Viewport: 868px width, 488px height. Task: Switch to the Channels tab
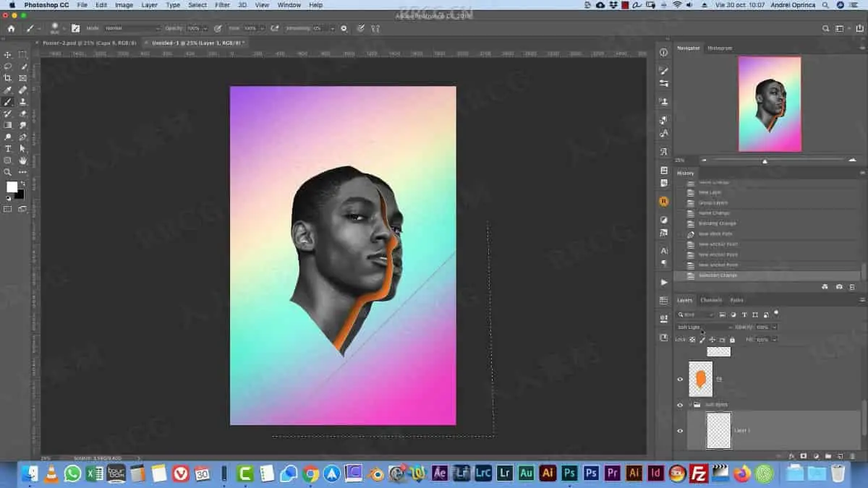point(711,300)
